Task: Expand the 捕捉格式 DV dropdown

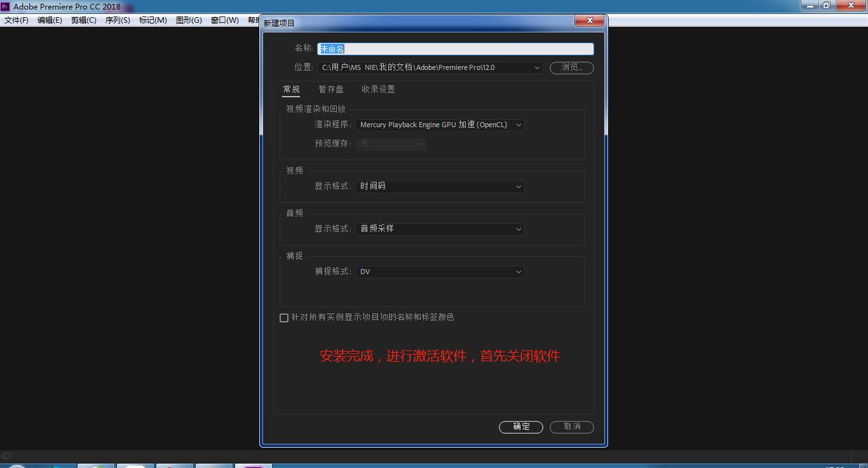Action: (440, 272)
